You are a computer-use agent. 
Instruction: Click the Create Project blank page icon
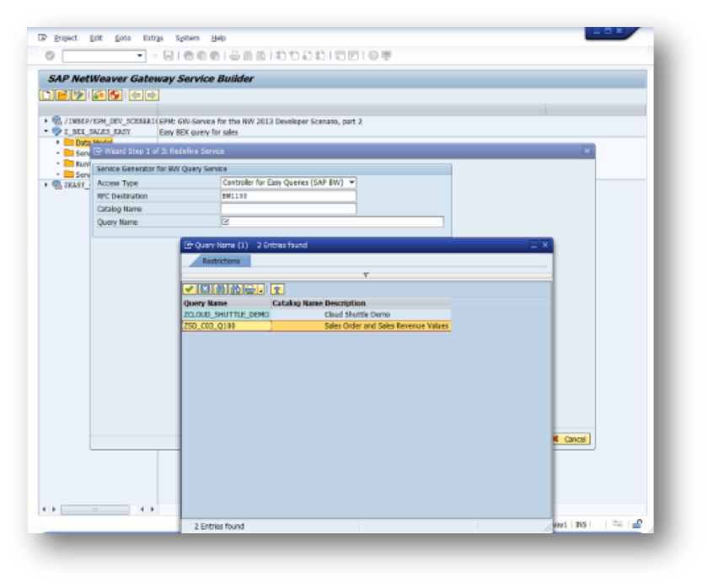coord(46,95)
